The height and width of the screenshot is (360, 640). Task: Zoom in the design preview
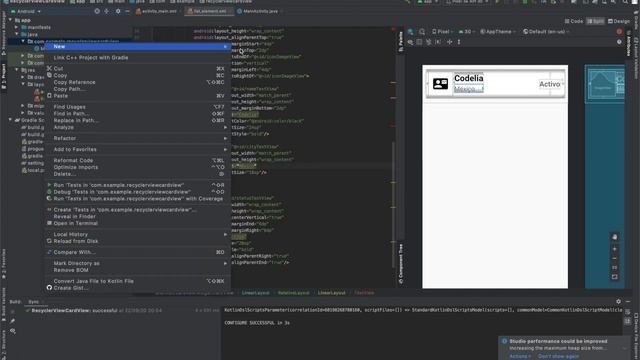(x=615, y=249)
